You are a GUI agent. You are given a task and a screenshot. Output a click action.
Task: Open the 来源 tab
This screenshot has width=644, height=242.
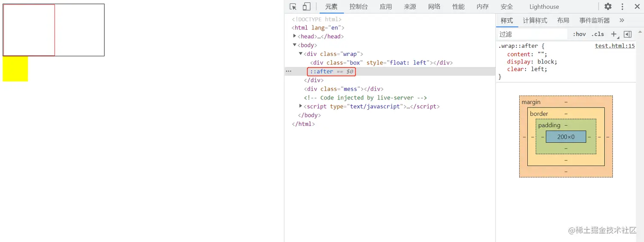[410, 6]
